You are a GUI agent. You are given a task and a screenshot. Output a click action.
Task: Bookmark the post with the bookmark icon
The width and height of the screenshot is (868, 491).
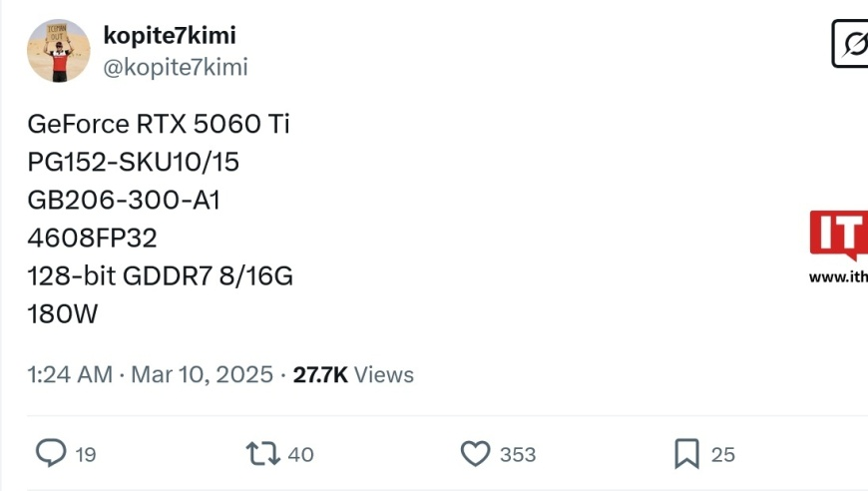[x=687, y=454]
